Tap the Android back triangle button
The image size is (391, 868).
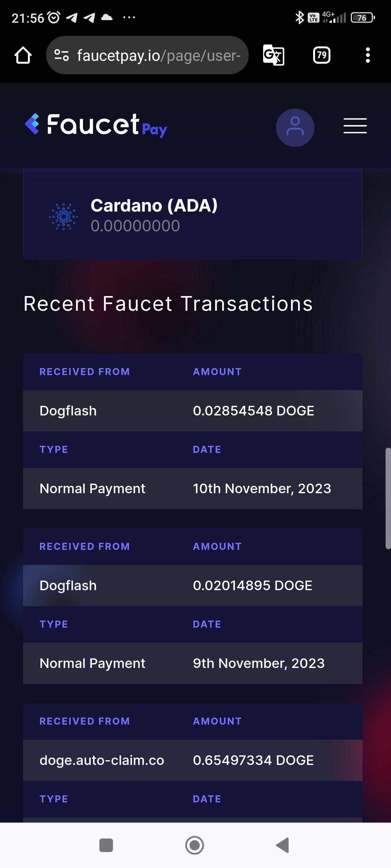click(283, 845)
